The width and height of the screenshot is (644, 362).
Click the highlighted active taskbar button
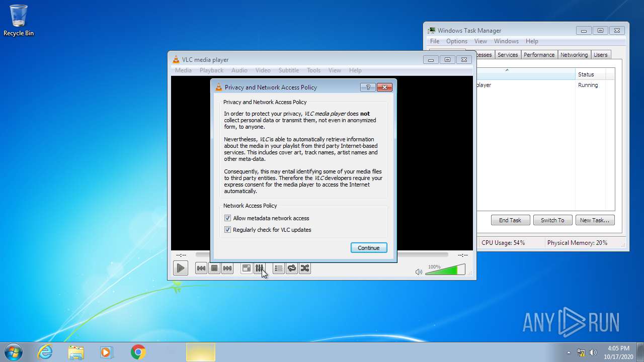tap(201, 352)
